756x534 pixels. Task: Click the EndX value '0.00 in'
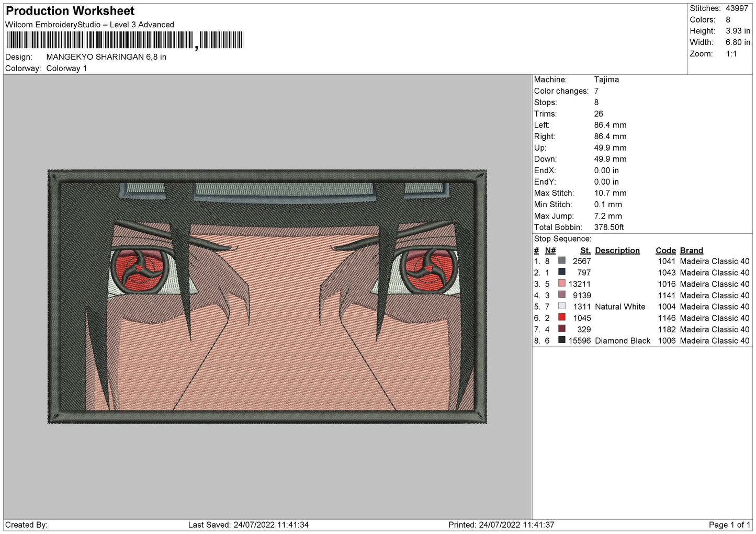pos(606,171)
